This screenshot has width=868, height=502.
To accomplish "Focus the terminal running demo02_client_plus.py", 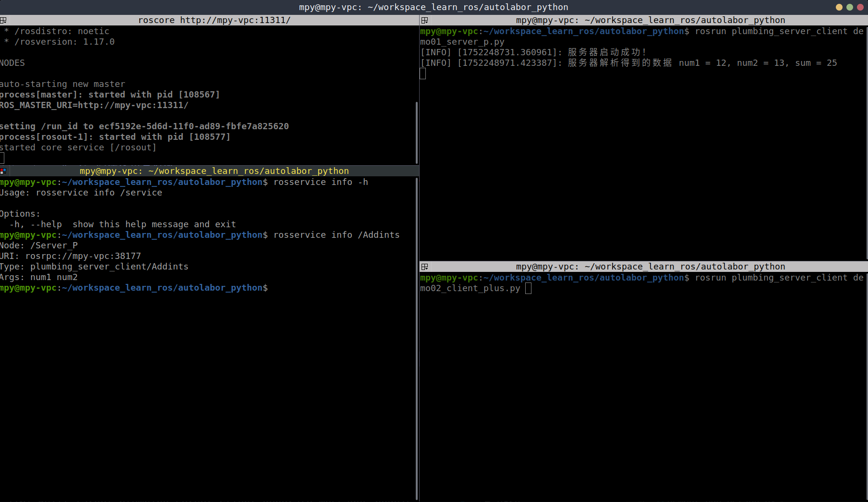I will pyautogui.click(x=643, y=384).
